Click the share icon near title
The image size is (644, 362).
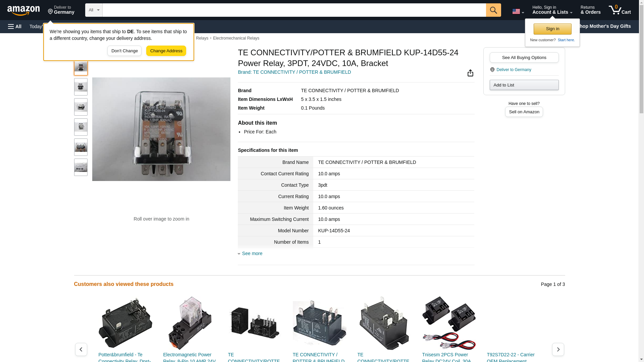point(470,73)
